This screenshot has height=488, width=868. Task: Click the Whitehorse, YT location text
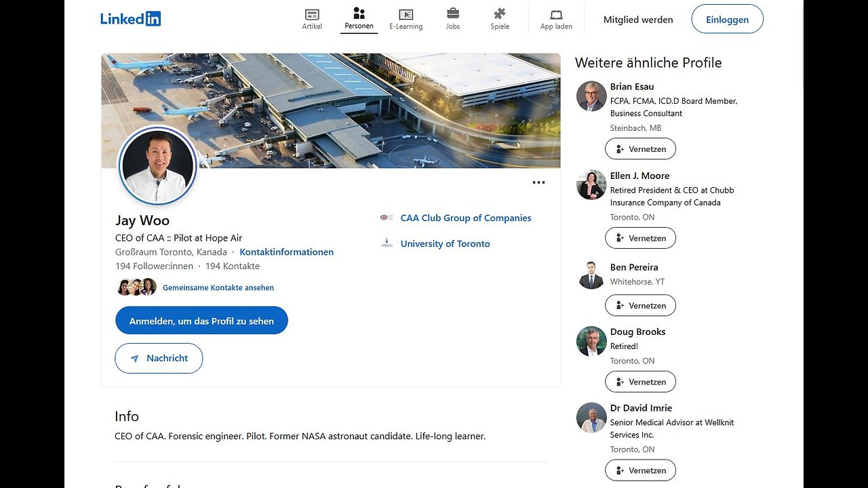tap(637, 281)
